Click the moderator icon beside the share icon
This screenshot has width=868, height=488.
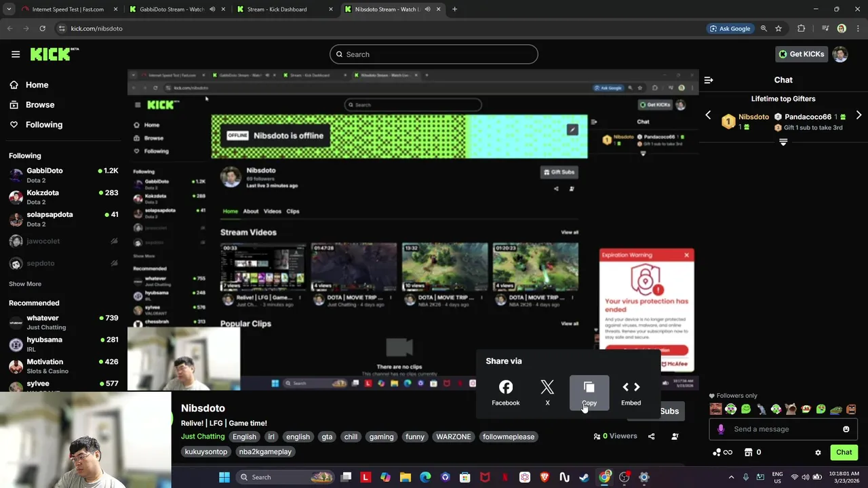675,436
